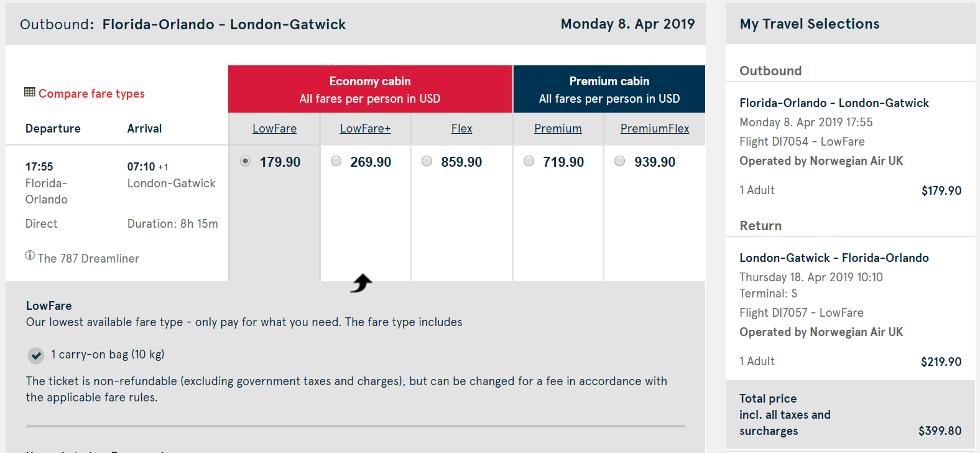The width and height of the screenshot is (980, 453).
Task: Select the PremiumFlex 939.90 radio button
Action: (620, 161)
